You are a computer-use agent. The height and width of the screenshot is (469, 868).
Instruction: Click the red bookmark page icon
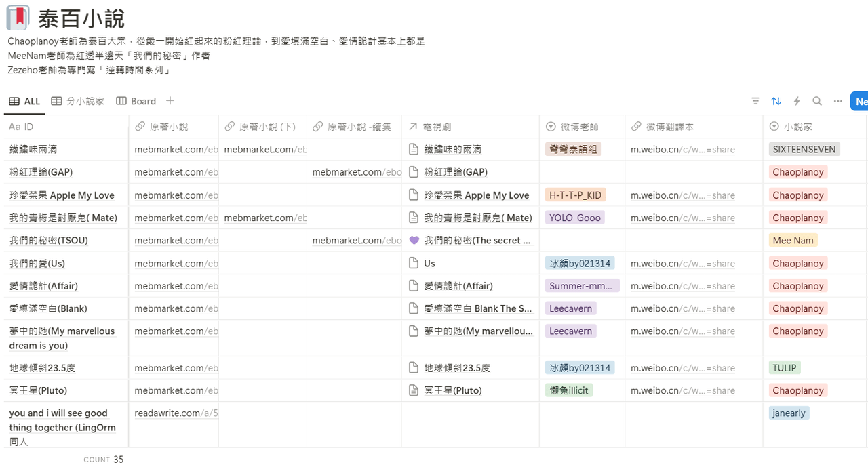click(x=18, y=18)
